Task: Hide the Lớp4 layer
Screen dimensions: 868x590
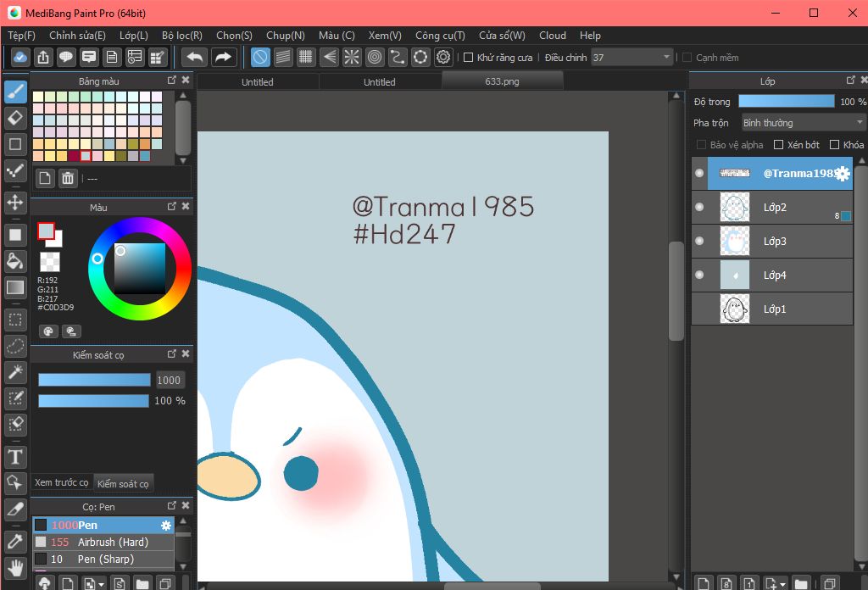Action: click(699, 275)
